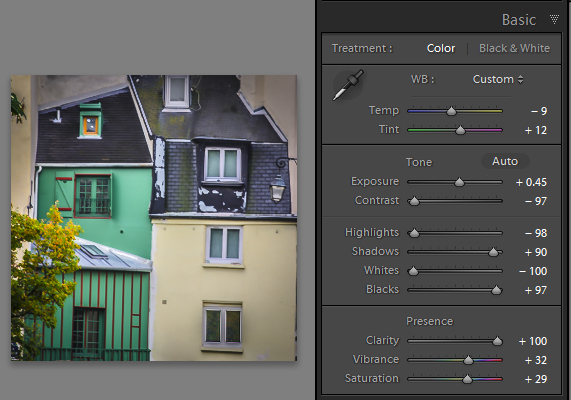
Task: Click the Vibrance slider knob
Action: coord(468,360)
